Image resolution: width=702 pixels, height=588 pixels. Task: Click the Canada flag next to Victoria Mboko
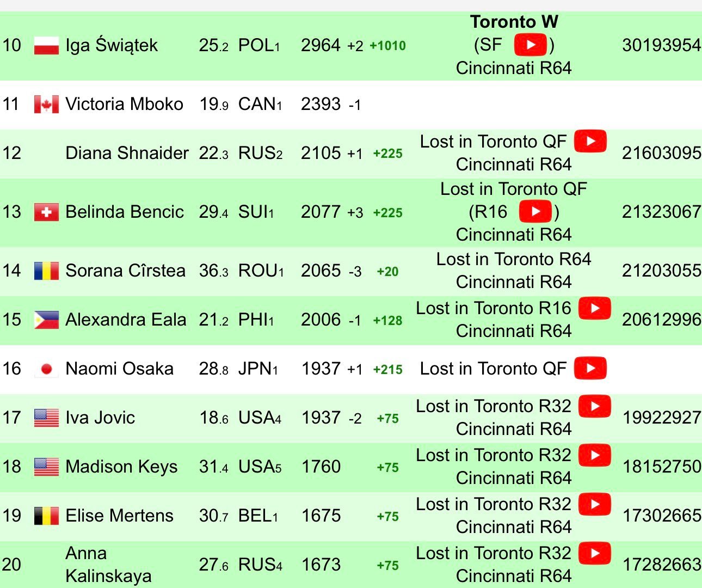(x=46, y=104)
